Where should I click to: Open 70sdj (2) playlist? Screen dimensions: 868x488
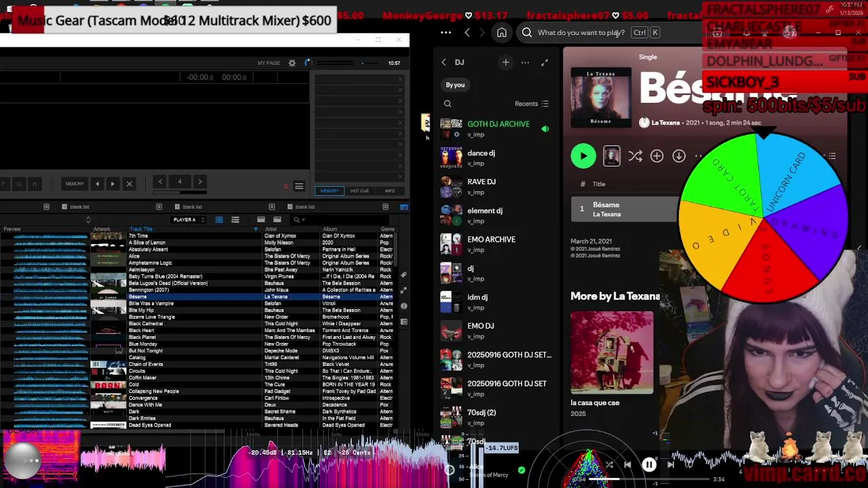coord(497,416)
